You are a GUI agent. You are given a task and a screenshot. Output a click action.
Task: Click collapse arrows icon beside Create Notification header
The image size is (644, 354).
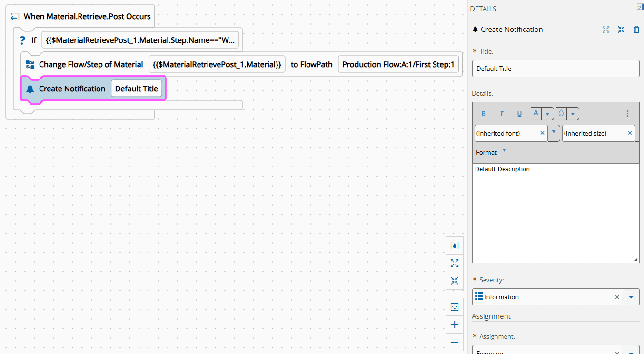(x=621, y=29)
